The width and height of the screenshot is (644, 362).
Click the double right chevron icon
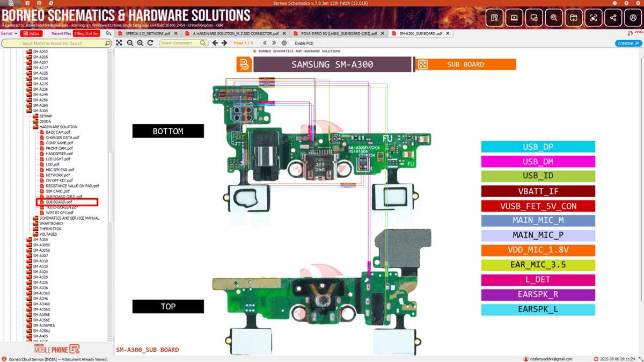point(275,43)
